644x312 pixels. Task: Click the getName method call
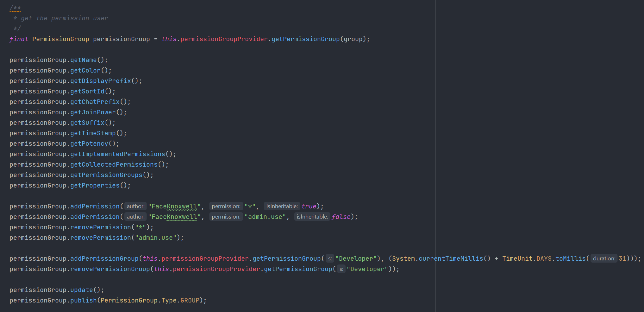pos(84,60)
